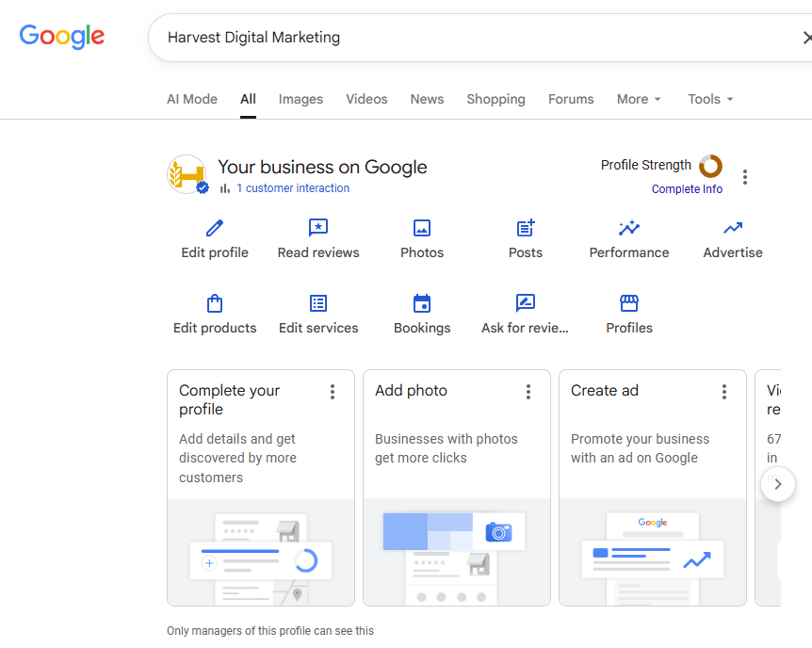
Task: Select the All results tab
Action: pos(248,99)
